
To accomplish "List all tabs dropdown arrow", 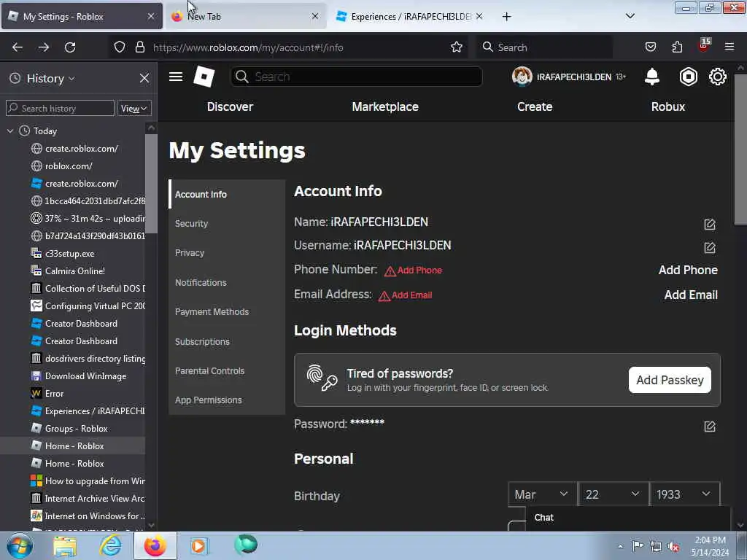I will [x=630, y=16].
